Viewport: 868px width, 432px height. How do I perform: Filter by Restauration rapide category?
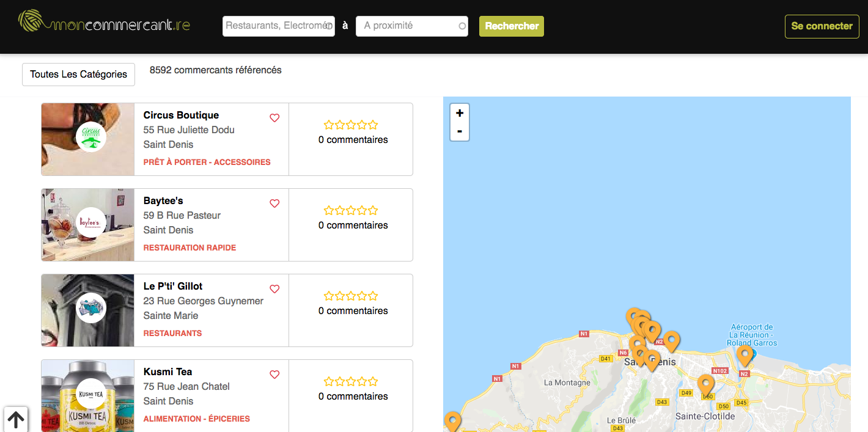[x=190, y=248]
